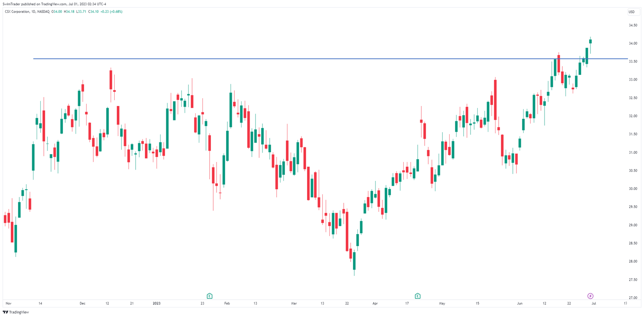
Task: Click the change value +0.23 (+0.68%)
Action: click(x=111, y=12)
